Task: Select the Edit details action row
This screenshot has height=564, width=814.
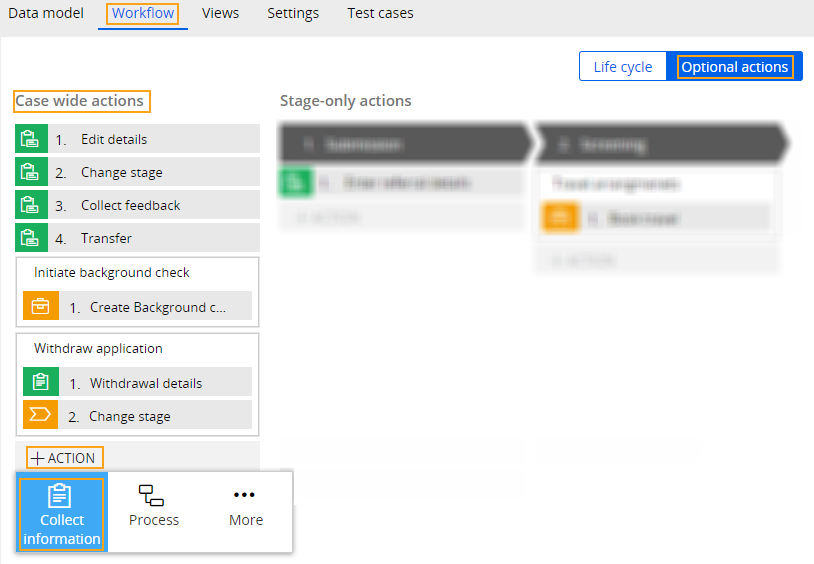Action: coord(138,139)
